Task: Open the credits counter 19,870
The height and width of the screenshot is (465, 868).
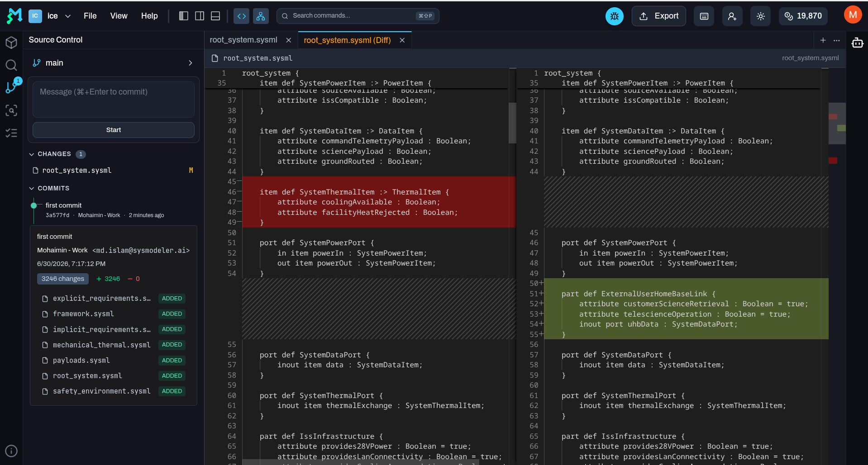Action: click(x=803, y=16)
